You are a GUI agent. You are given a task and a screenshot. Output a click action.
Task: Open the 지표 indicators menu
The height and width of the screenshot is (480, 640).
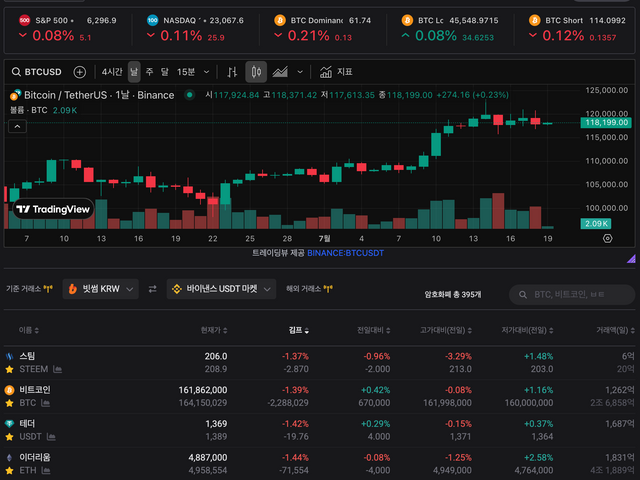click(x=336, y=72)
